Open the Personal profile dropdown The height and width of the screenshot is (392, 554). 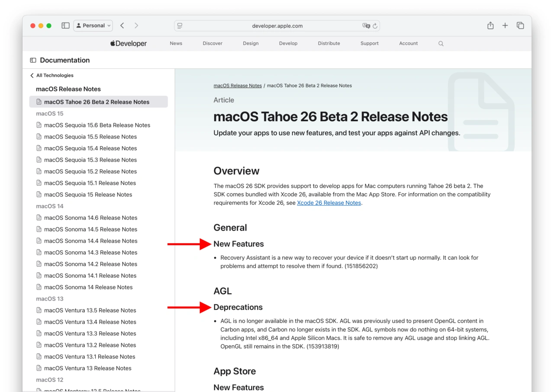coord(93,26)
